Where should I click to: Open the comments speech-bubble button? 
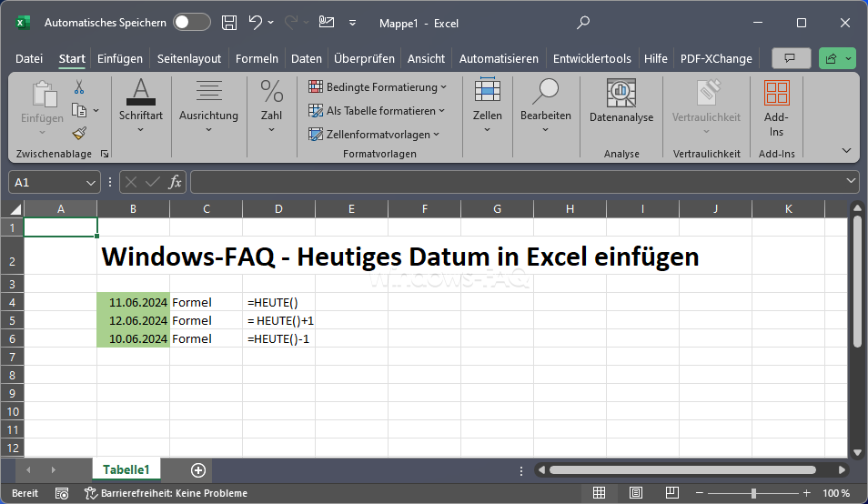[791, 58]
